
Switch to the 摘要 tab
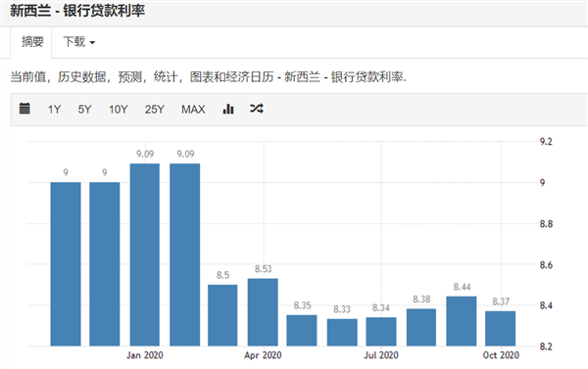(x=32, y=41)
